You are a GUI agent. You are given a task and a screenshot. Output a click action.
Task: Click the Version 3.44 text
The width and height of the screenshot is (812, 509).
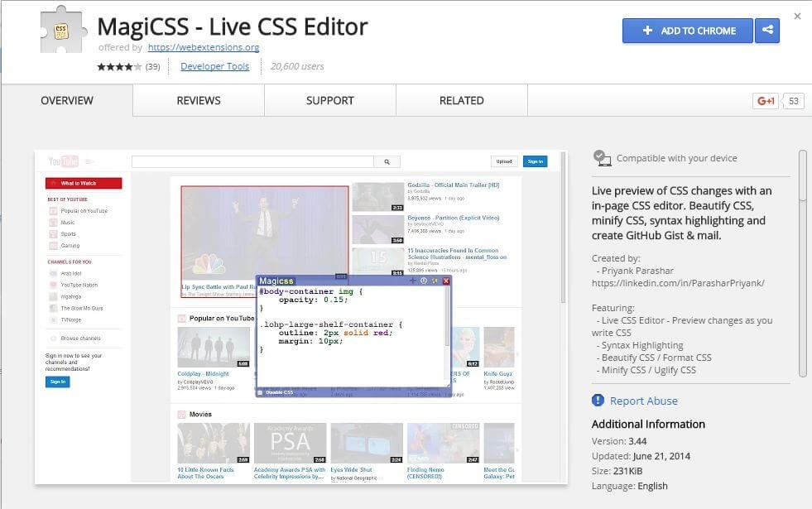tap(619, 441)
